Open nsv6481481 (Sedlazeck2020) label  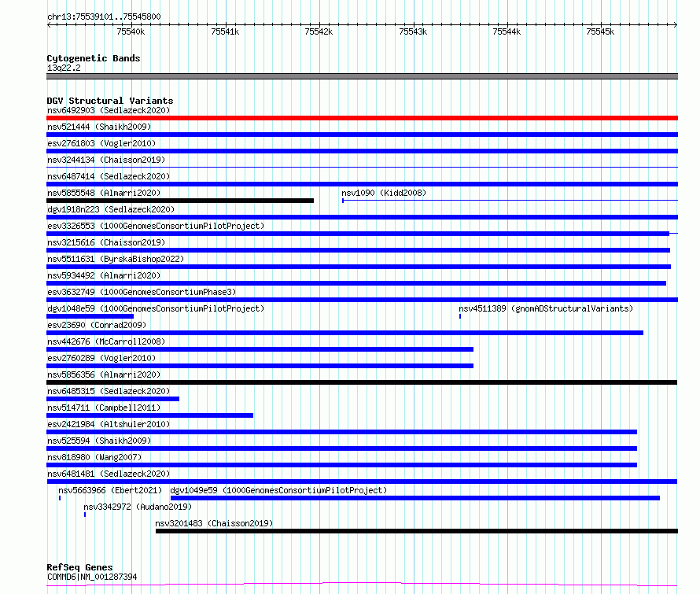coord(109,474)
